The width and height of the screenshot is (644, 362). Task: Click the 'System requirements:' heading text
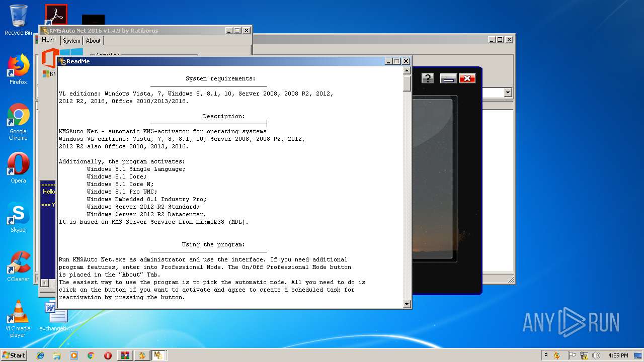(220, 78)
